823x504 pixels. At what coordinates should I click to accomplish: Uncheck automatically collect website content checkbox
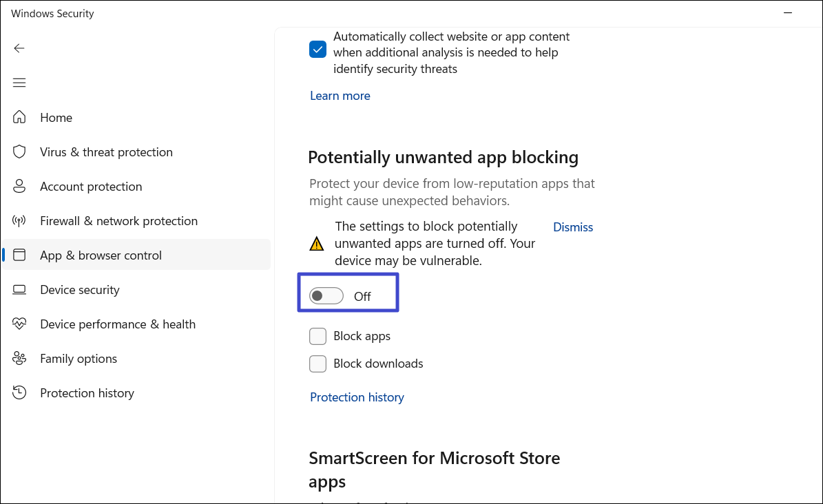[x=317, y=50]
